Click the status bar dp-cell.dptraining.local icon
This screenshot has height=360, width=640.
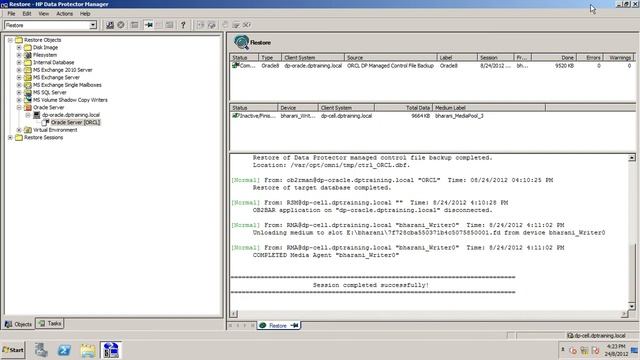coord(570,336)
